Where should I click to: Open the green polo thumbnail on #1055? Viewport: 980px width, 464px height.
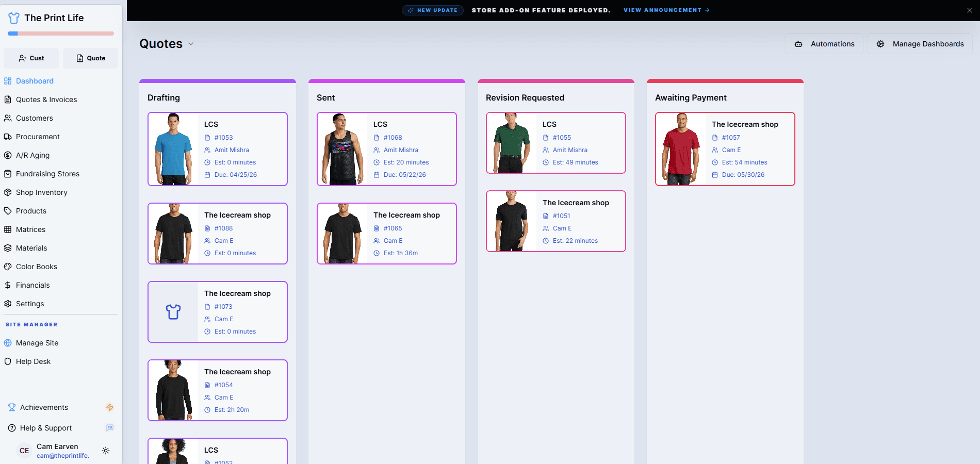(x=512, y=143)
